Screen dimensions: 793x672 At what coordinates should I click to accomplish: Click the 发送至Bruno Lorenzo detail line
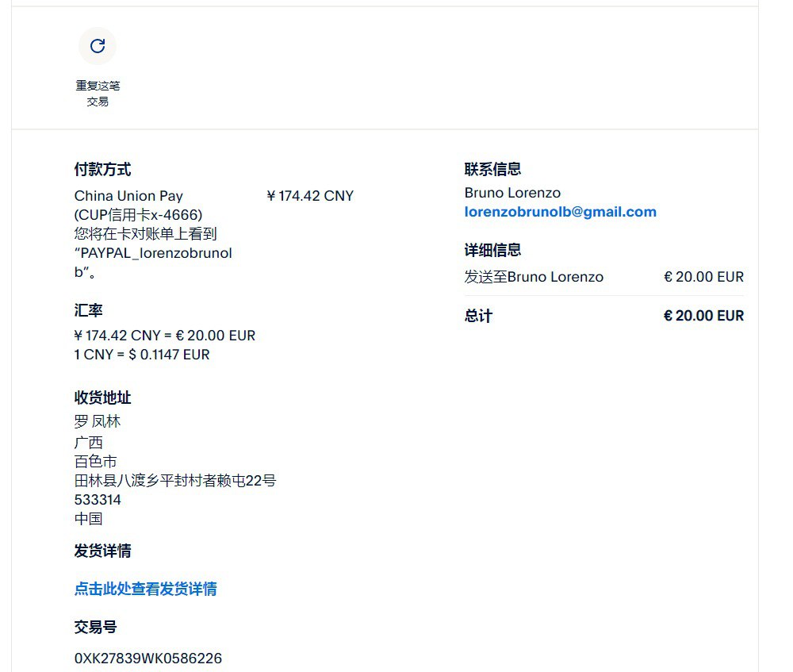pos(534,277)
